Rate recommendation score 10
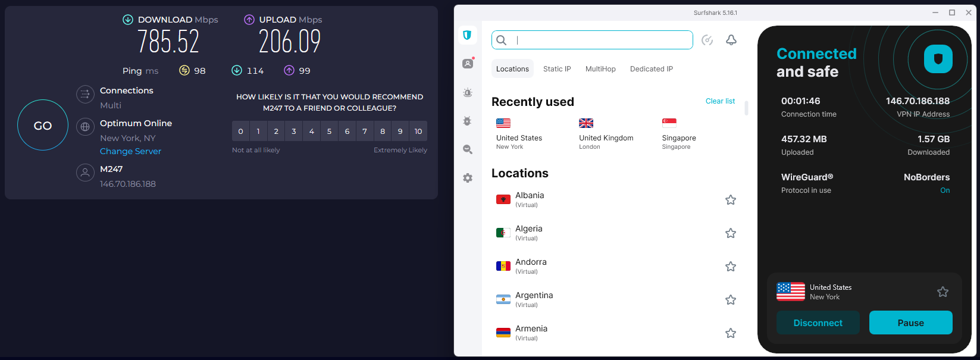This screenshot has height=360, width=980. tap(418, 131)
